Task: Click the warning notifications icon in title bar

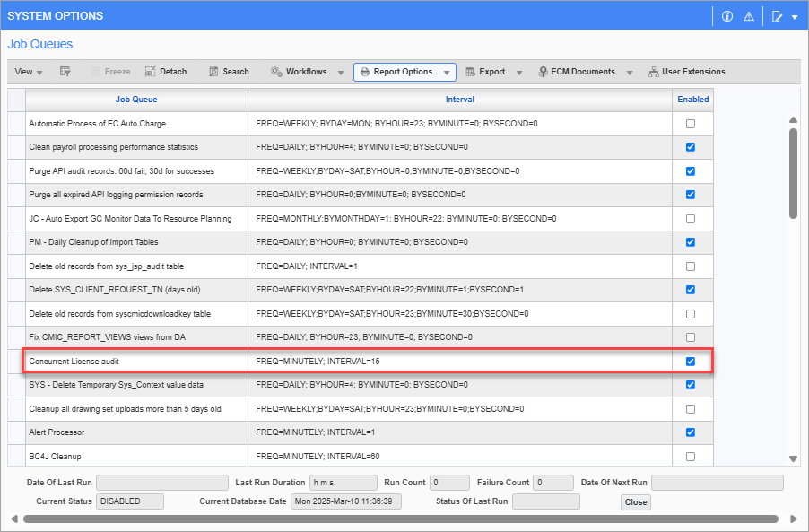Action: click(750, 15)
